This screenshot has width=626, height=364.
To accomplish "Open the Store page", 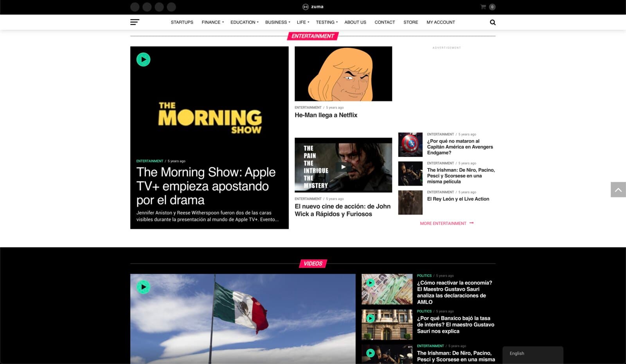I will [x=411, y=22].
